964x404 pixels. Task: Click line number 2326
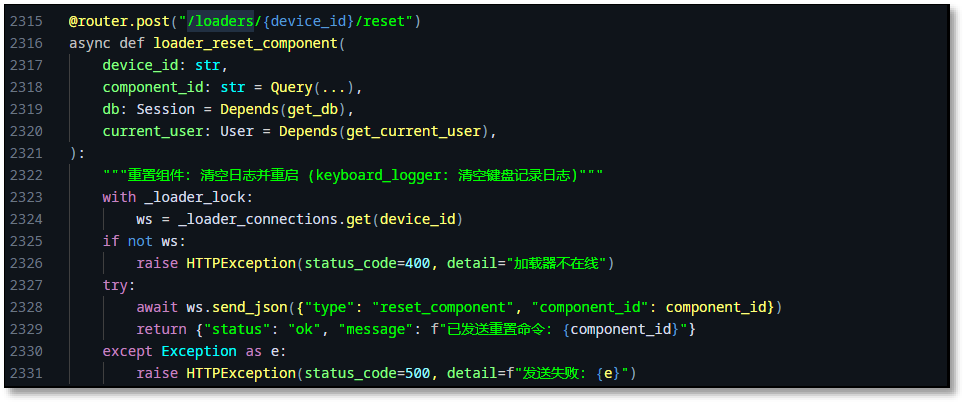[x=26, y=263]
